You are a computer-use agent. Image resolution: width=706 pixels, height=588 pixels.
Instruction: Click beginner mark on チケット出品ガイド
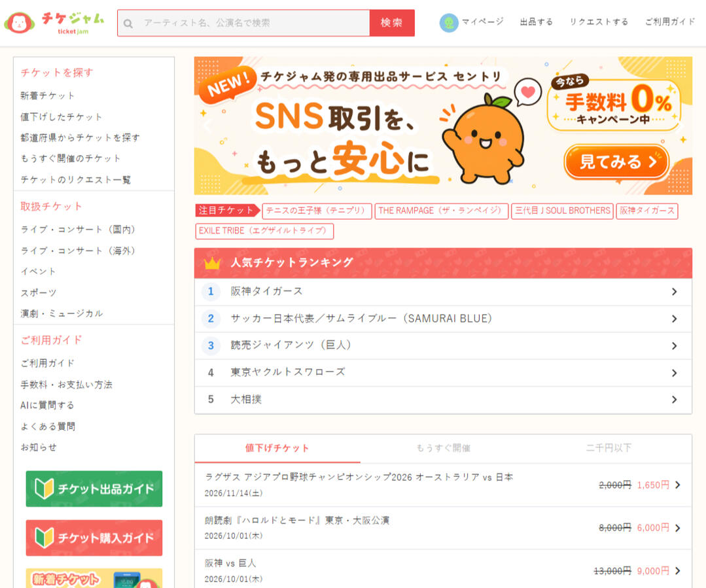click(x=44, y=489)
